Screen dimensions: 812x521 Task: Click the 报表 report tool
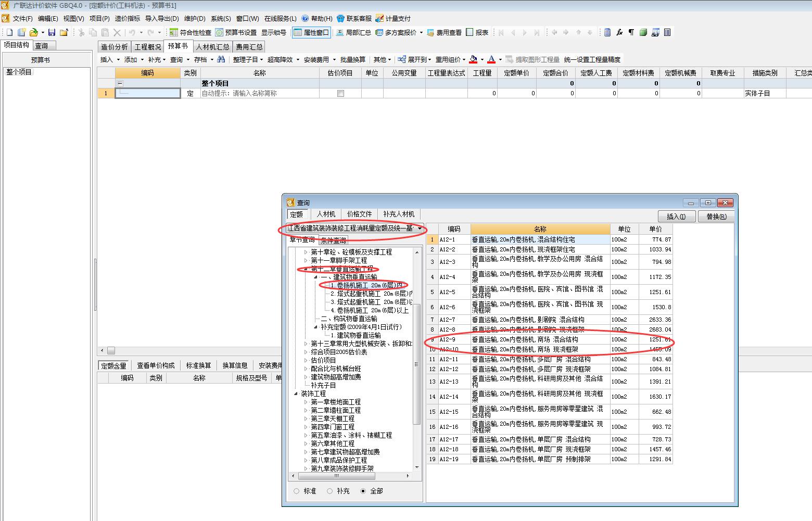click(477, 32)
